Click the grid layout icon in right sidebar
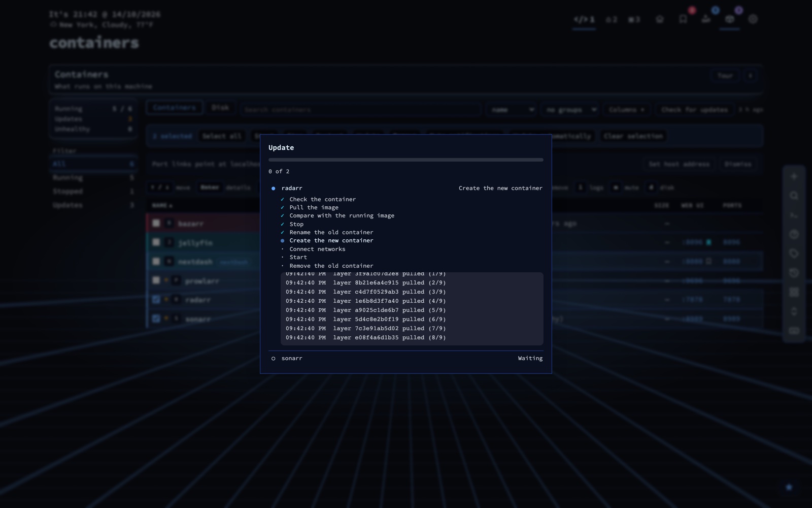This screenshot has width=812, height=508. [794, 292]
